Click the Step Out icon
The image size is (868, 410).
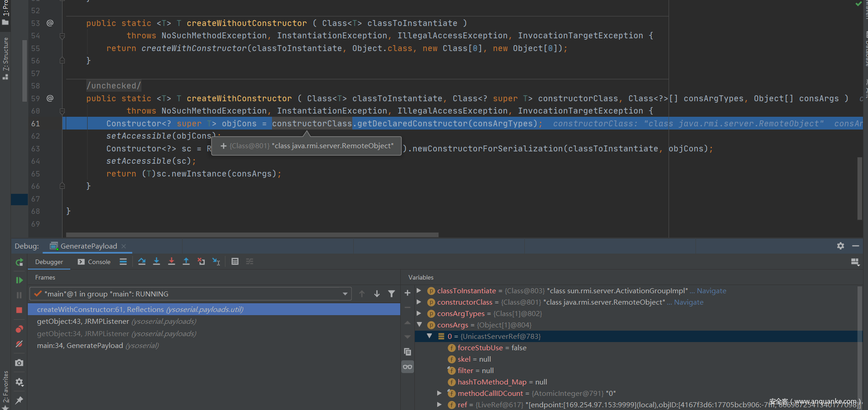pyautogui.click(x=186, y=261)
